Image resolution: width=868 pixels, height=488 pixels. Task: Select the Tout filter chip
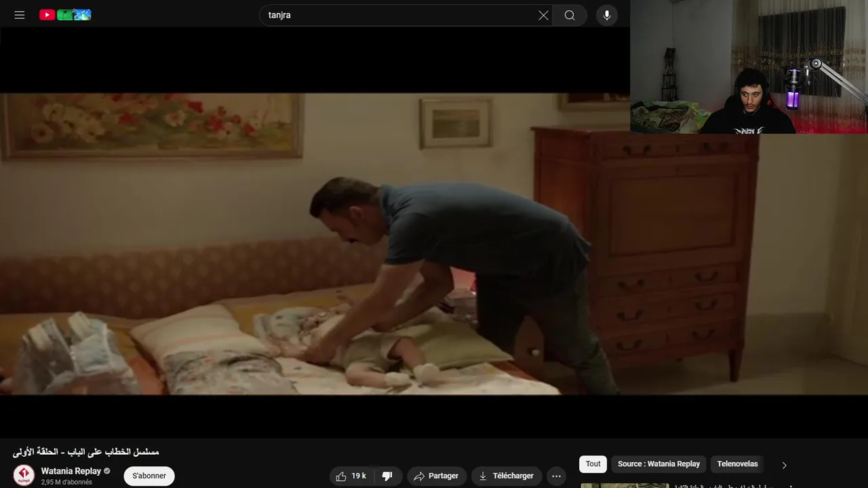pos(593,464)
